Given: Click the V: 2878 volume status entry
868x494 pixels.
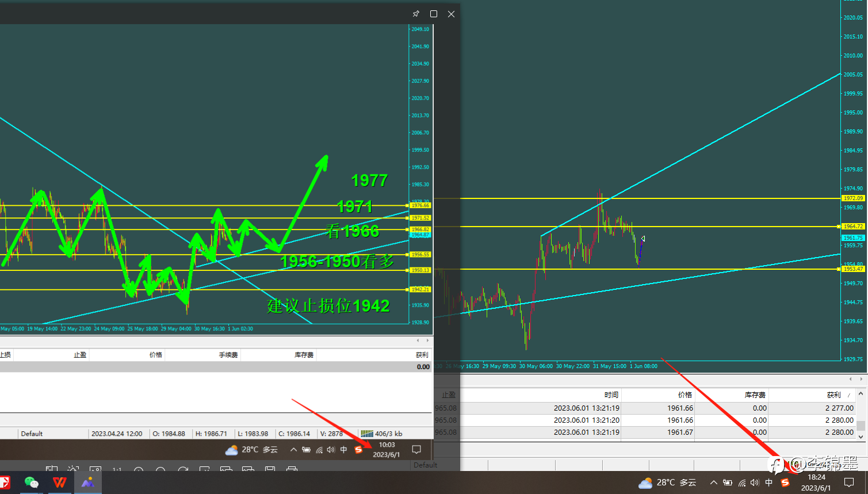Looking at the screenshot, I should point(331,434).
